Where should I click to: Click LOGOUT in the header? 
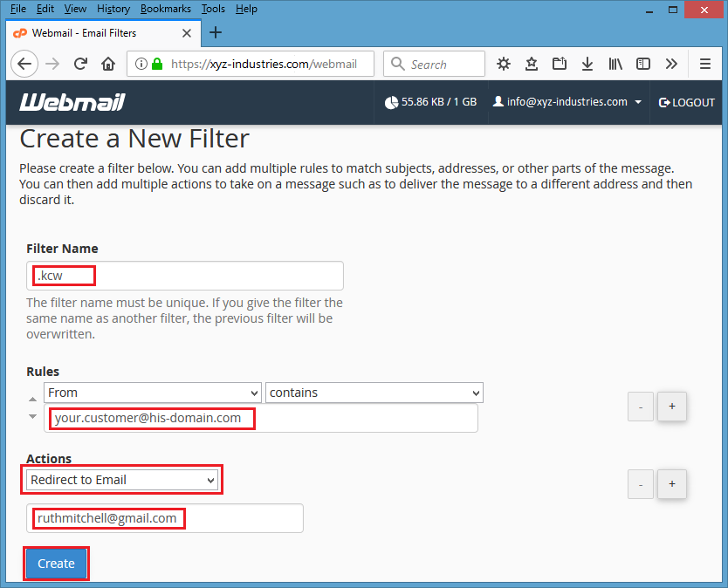(x=687, y=103)
